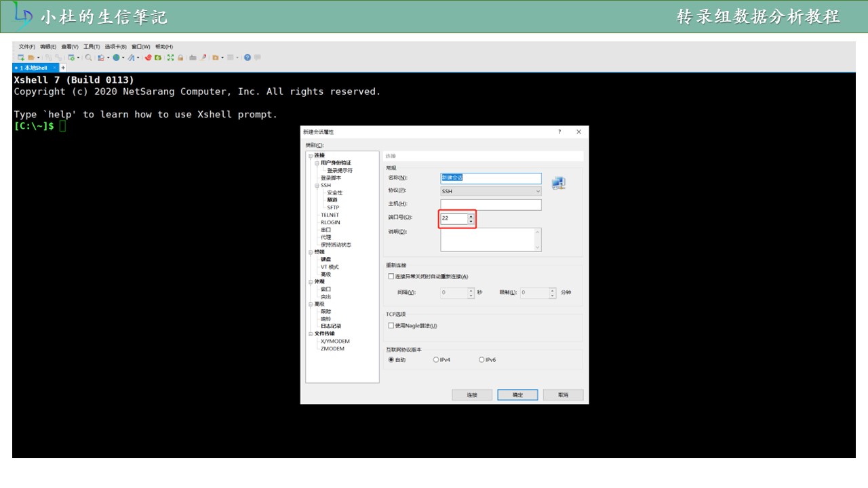Select 日志记录 in the category tree
Screen dimensions: 868x488
tap(331, 326)
